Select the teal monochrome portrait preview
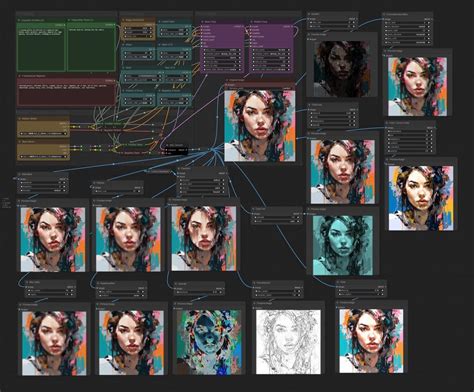This screenshot has width=474, height=392. tap(343, 245)
